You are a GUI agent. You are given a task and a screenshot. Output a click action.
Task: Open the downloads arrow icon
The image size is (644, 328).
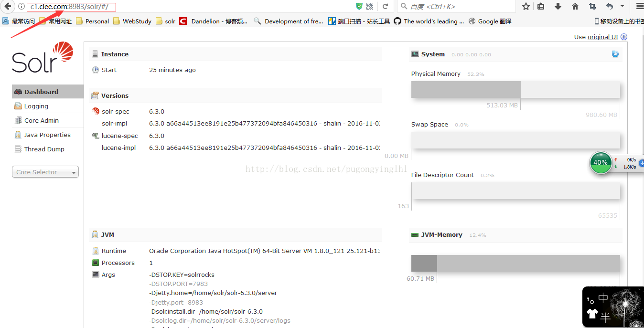coord(558,6)
